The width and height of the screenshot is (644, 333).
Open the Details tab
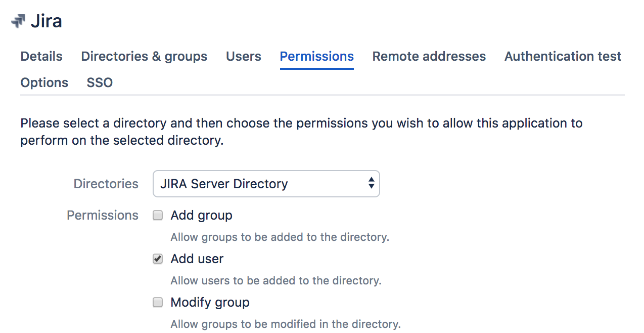coord(41,56)
